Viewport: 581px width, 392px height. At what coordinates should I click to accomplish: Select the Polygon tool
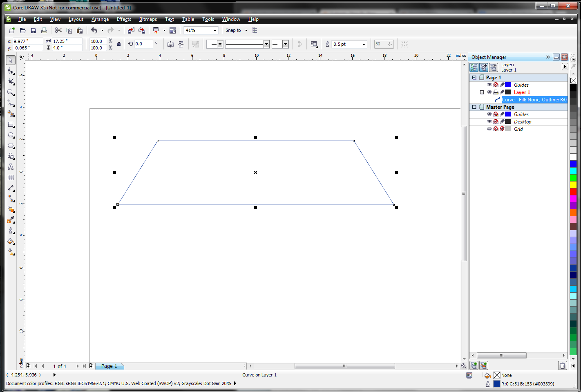(11, 146)
